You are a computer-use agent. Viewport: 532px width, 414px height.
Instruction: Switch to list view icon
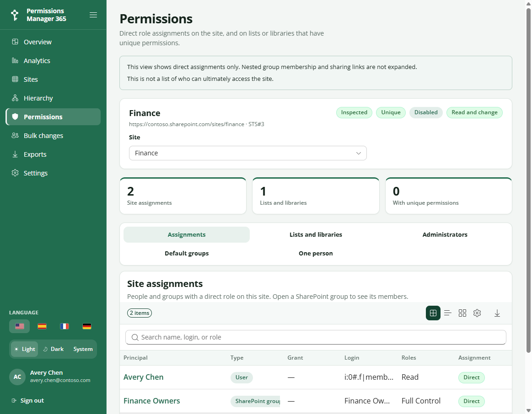point(448,313)
